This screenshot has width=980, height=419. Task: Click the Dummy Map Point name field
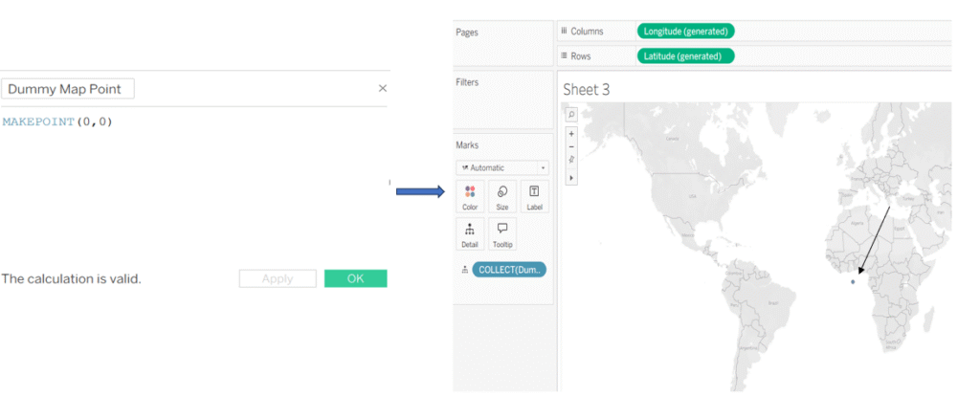point(68,89)
